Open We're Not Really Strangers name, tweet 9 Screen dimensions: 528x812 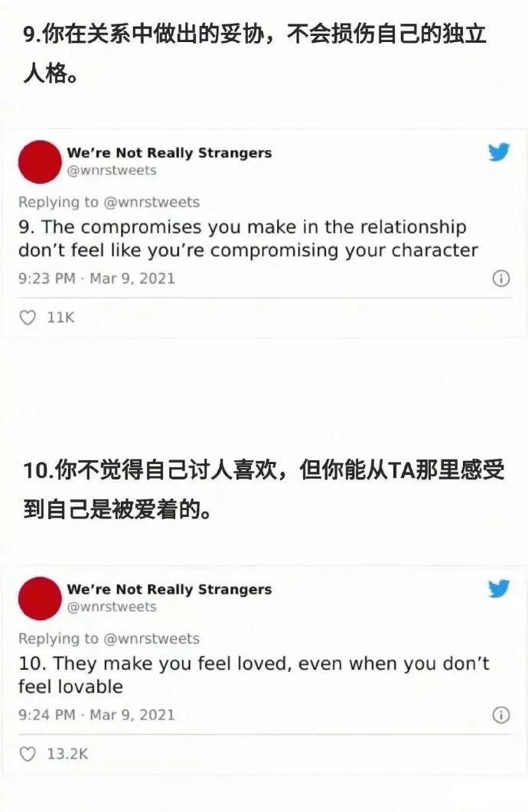pyautogui.click(x=169, y=153)
